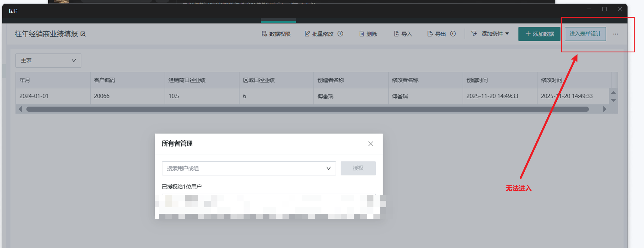Open the 数据权限 data permission option
This screenshot has height=248, width=644.
point(276,34)
